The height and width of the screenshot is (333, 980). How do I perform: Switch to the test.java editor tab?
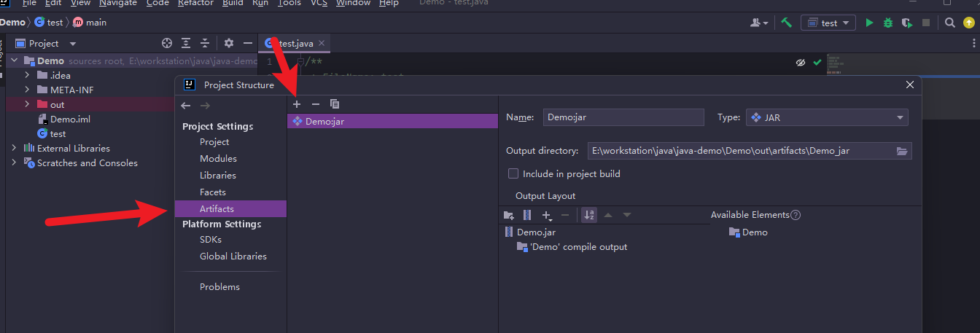coord(296,44)
